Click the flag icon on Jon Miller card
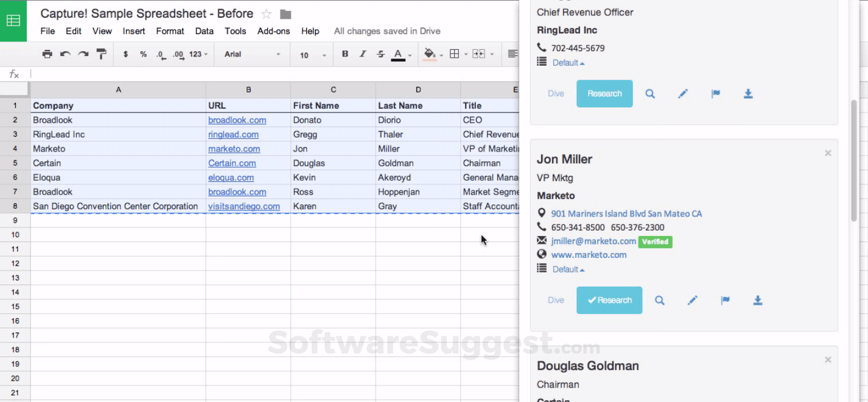Viewport: 868px width, 402px height. pyautogui.click(x=725, y=300)
